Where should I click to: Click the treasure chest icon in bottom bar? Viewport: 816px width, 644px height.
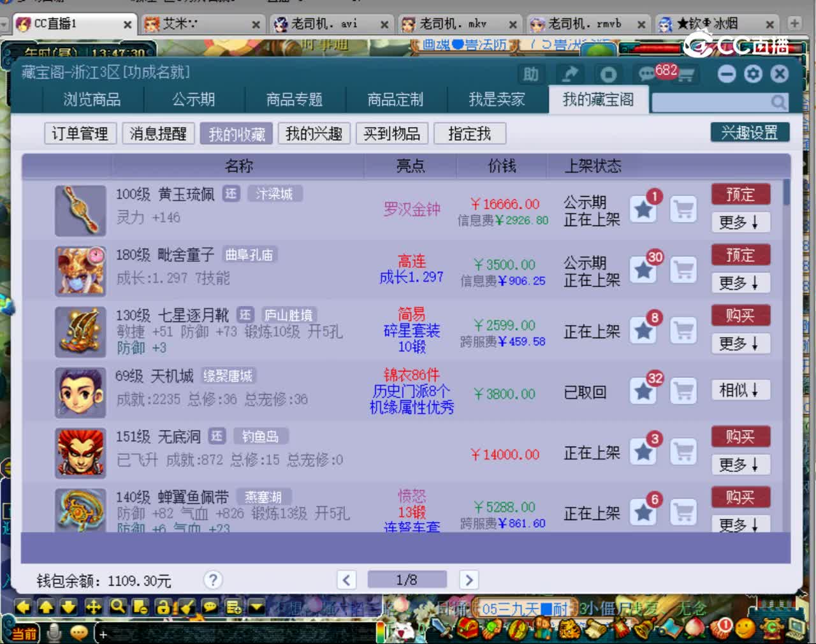click(469, 629)
